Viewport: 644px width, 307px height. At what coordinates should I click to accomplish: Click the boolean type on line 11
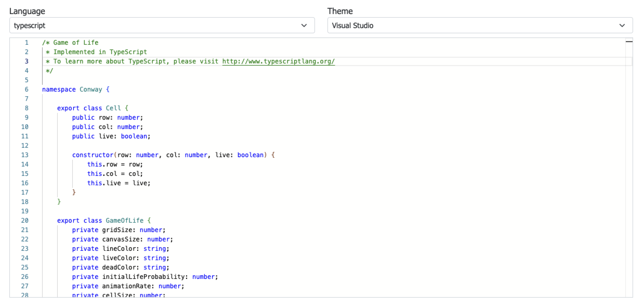[135, 136]
